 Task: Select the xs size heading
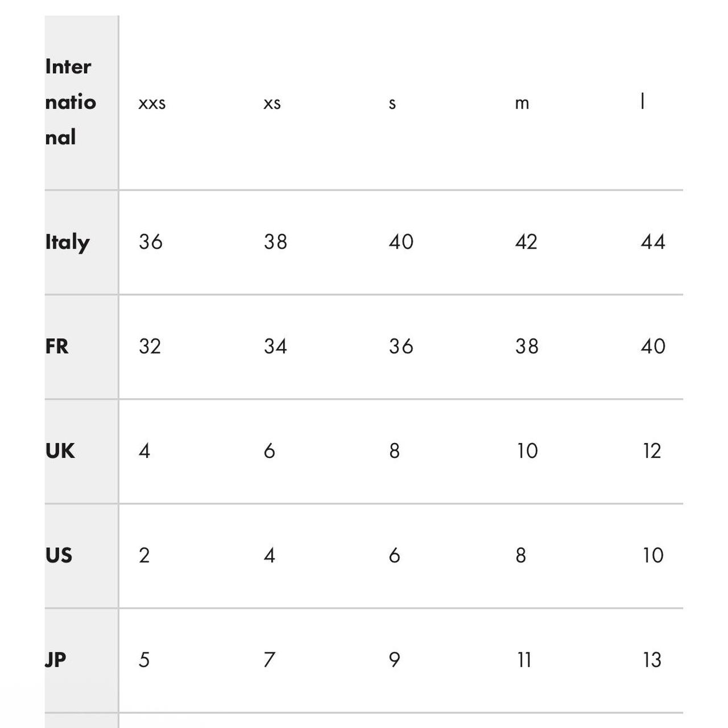tap(272, 104)
